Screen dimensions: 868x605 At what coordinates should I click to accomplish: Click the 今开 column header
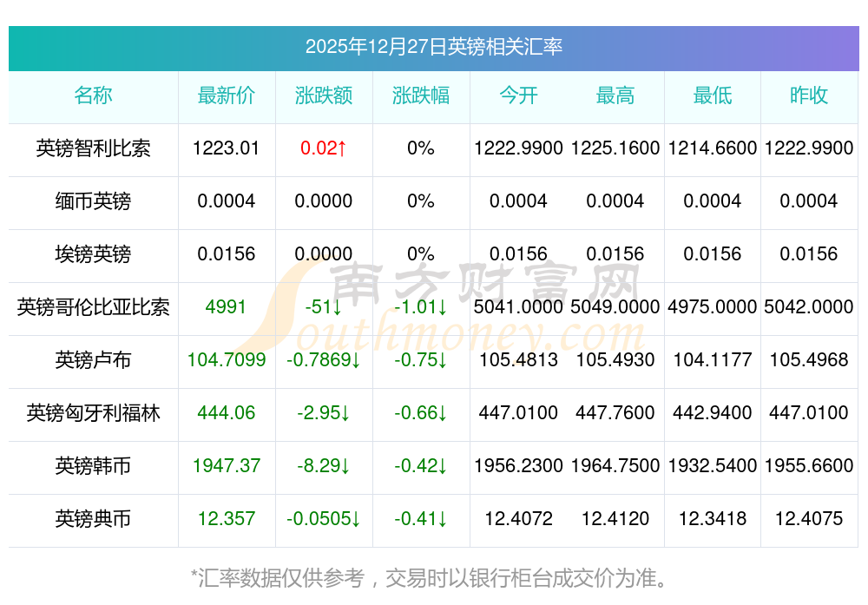click(518, 95)
